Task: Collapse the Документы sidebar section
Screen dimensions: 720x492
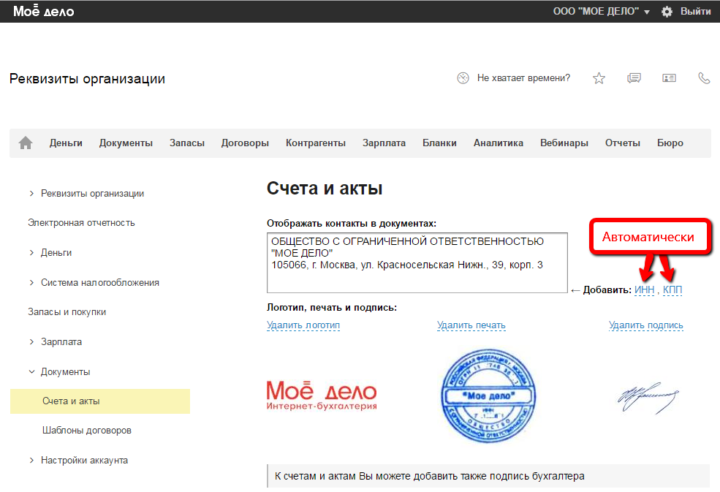Action: [60, 372]
